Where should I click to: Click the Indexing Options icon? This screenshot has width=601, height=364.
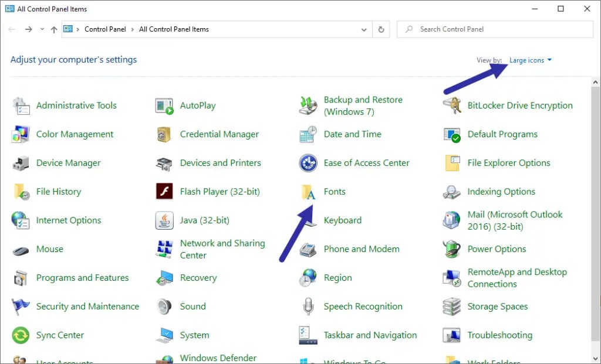(x=452, y=192)
